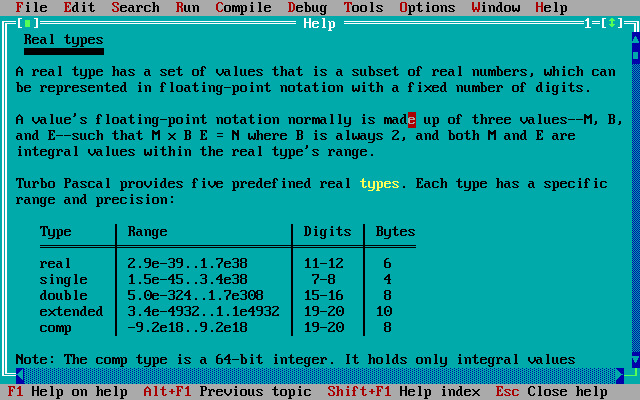This screenshot has width=640, height=400.
Task: Click range value '1.5e-45..3.4e38'
Action: [187, 280]
